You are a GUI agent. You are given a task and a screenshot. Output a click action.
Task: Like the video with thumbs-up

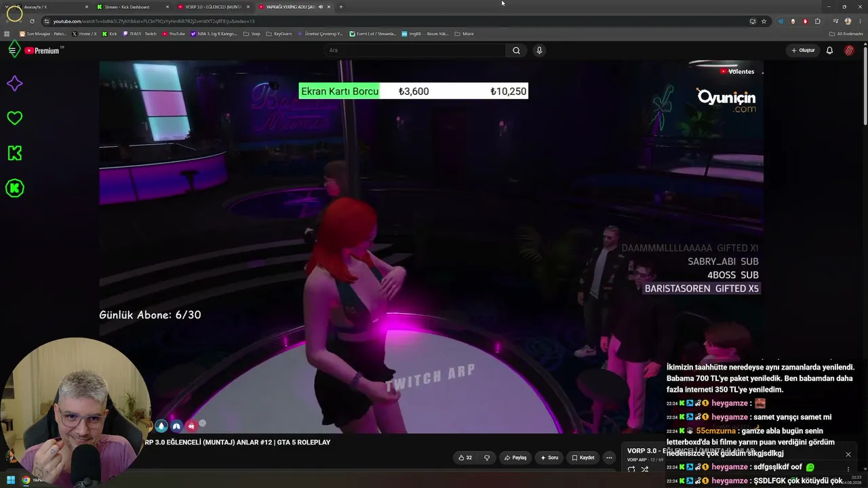[x=465, y=457]
